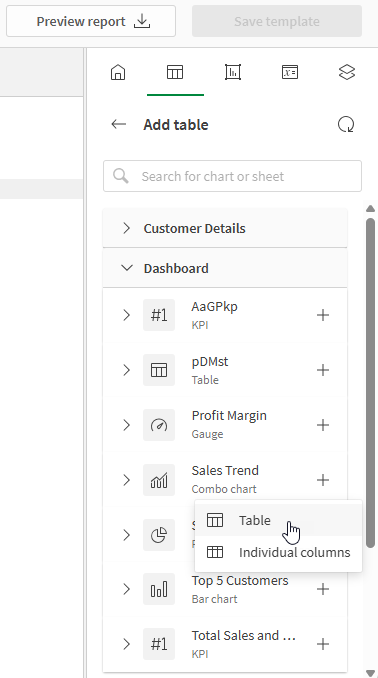
Task: Select the Profit Margin text label
Action: 229,416
